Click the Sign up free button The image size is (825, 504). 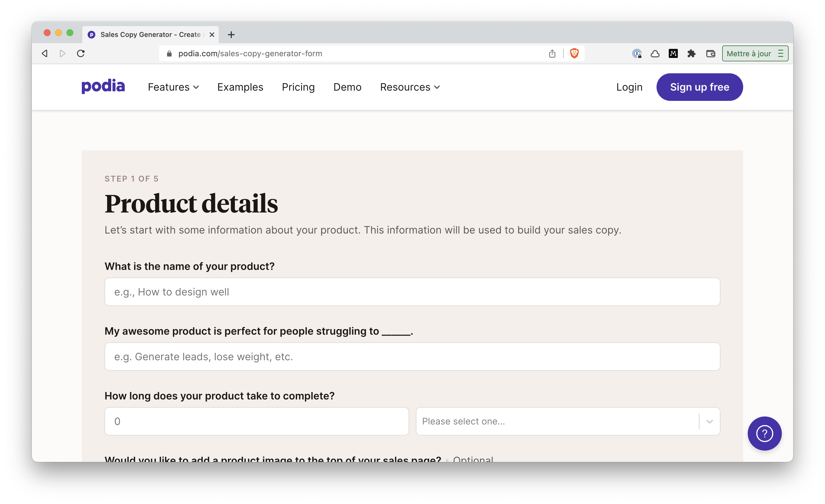coord(699,87)
